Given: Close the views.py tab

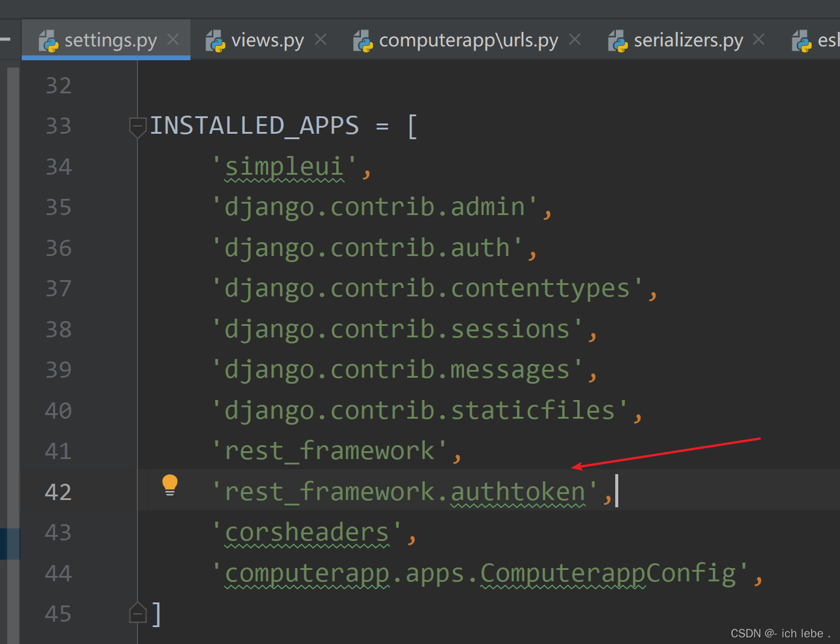Looking at the screenshot, I should pyautogui.click(x=321, y=40).
